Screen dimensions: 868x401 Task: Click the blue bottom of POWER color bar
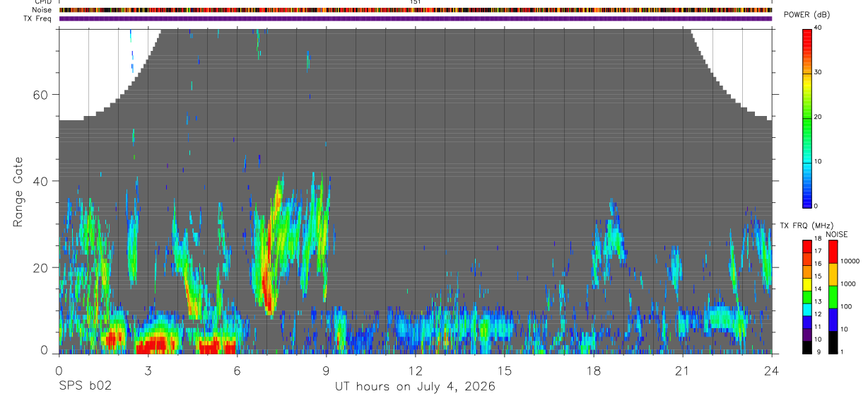pyautogui.click(x=807, y=194)
